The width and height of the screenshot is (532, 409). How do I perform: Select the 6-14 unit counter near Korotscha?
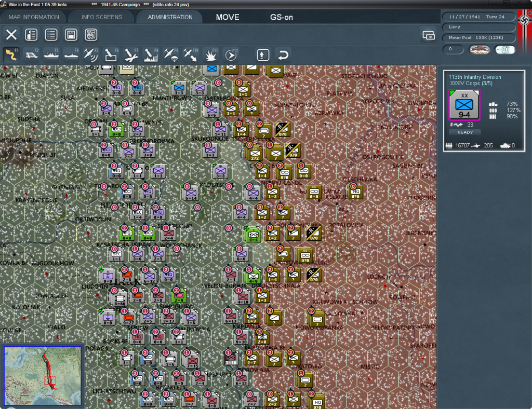tap(191, 193)
